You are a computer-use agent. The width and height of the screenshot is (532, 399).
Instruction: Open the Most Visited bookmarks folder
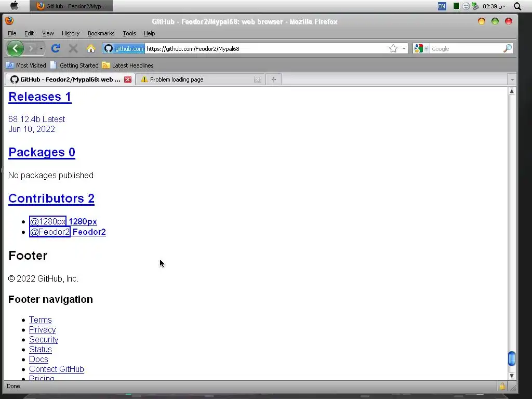pyautogui.click(x=26, y=65)
